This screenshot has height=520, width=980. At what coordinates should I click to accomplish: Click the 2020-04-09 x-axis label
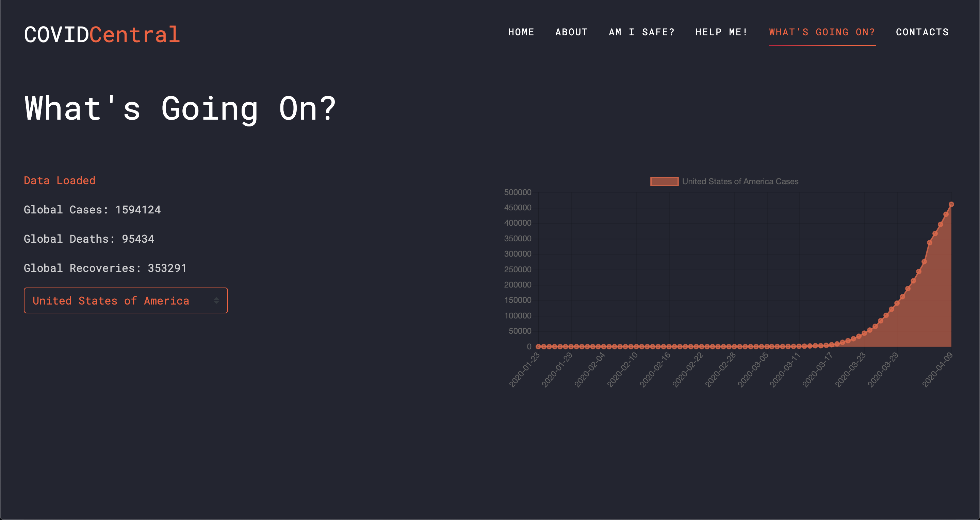(937, 369)
